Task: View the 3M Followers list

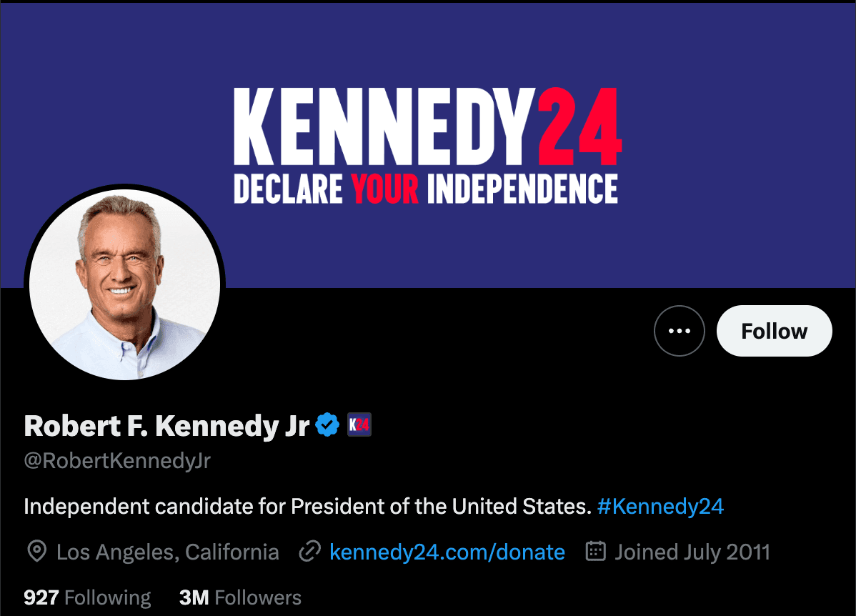Action: tap(240, 597)
